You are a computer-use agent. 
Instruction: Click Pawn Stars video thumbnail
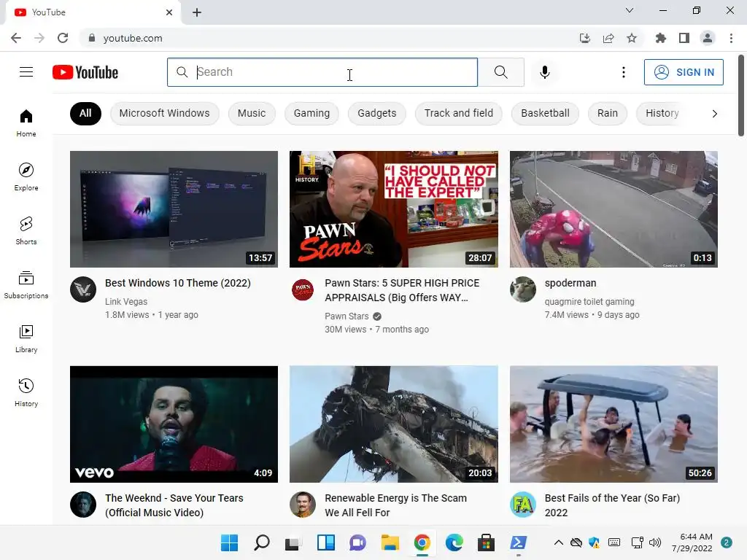[393, 209]
